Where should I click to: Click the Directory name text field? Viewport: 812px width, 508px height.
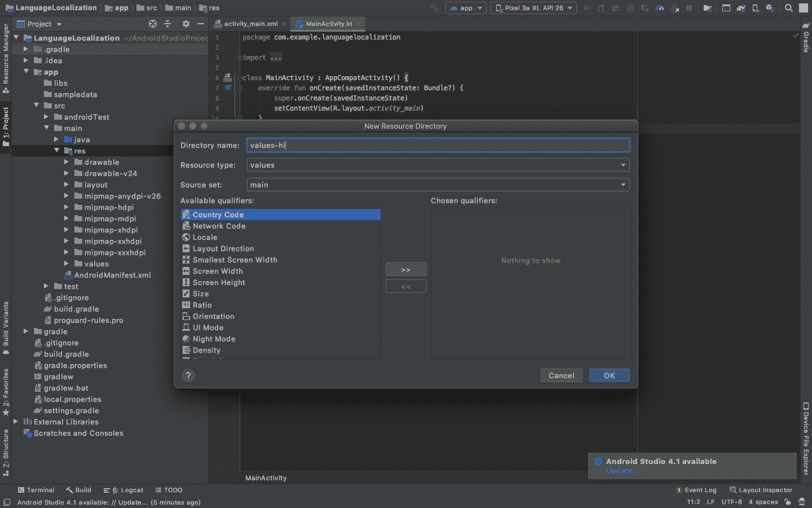coord(438,145)
